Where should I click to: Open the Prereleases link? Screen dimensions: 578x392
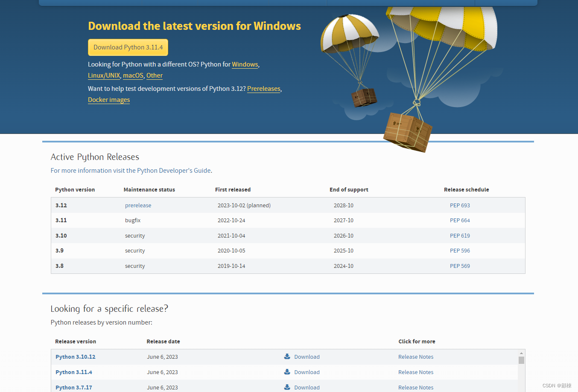(x=264, y=89)
